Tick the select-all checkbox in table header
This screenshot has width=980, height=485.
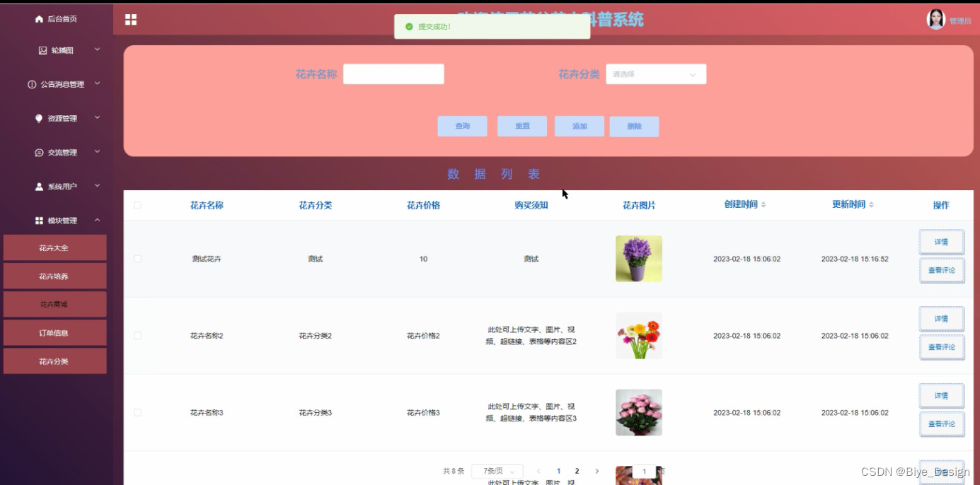tap(137, 205)
